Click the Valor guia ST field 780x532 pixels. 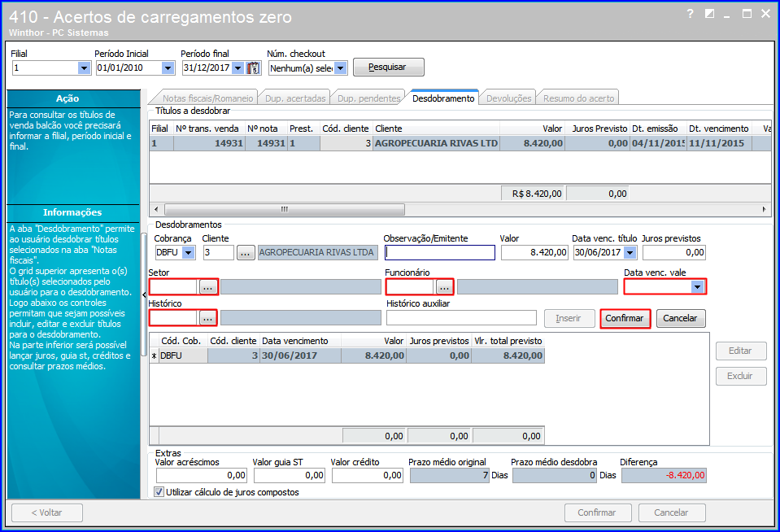[289, 476]
